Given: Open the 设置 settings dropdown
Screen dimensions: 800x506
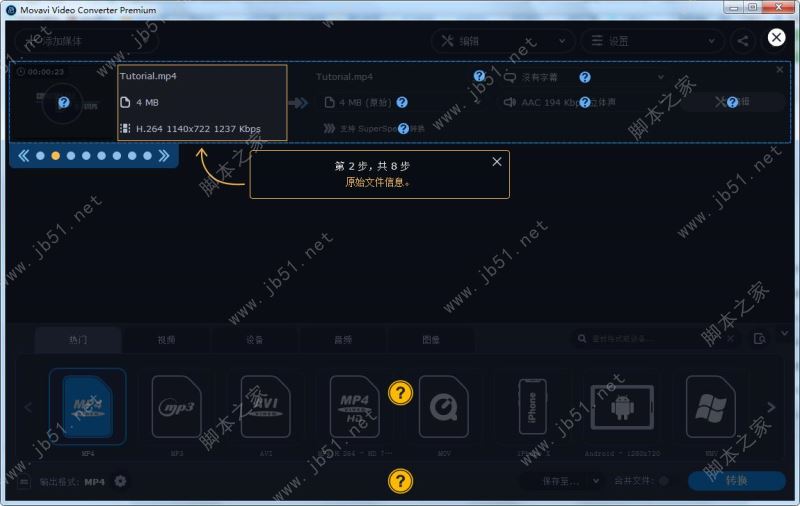Looking at the screenshot, I should [x=652, y=41].
